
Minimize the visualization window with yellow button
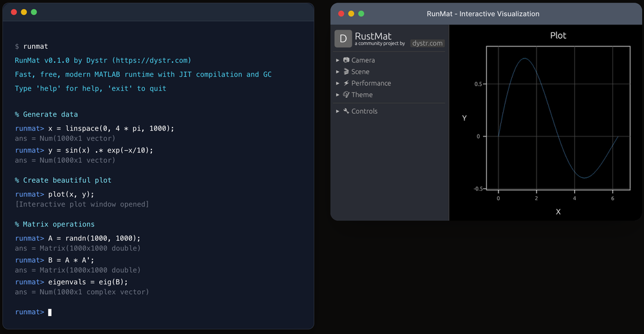click(x=351, y=14)
